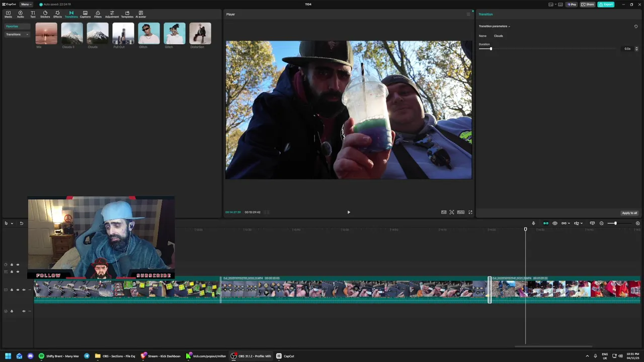Screen dimensions: 644x362
Task: Adjust the Duration slider handle
Action: [491, 49]
